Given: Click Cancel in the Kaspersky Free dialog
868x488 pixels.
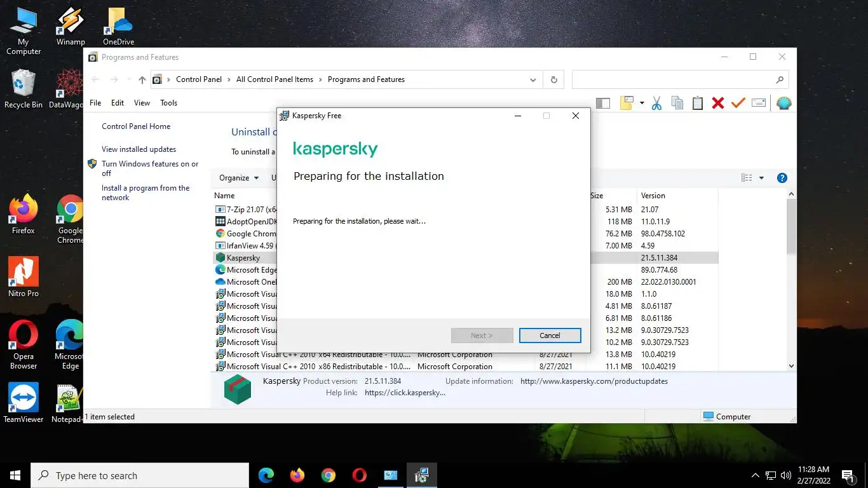Looking at the screenshot, I should pos(550,335).
